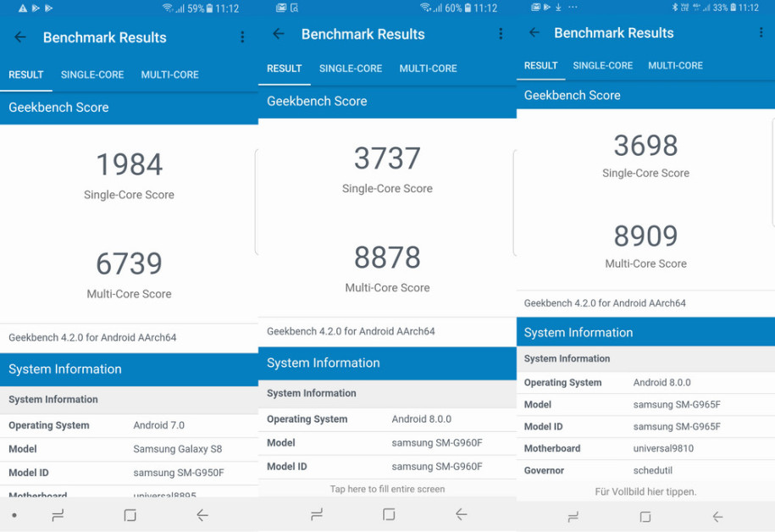Tap Wi-Fi icon in the 60% battery status bar
The image size is (775, 532).
click(425, 8)
